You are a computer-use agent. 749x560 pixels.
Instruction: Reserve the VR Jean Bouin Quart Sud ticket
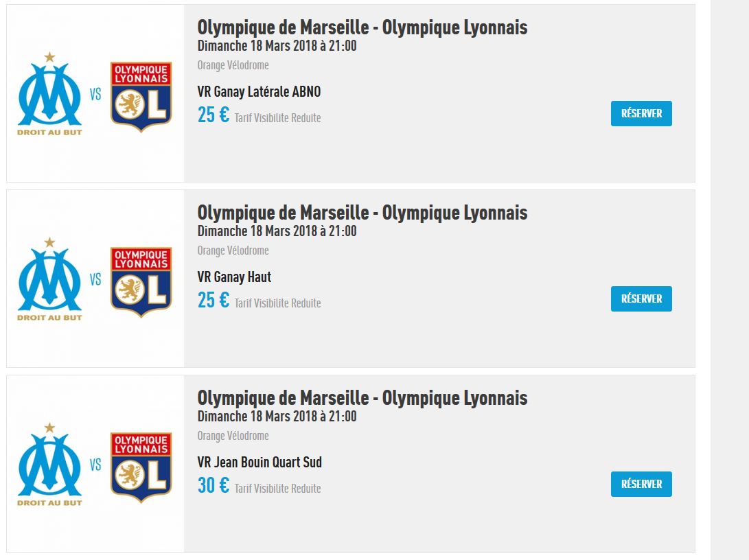click(641, 485)
